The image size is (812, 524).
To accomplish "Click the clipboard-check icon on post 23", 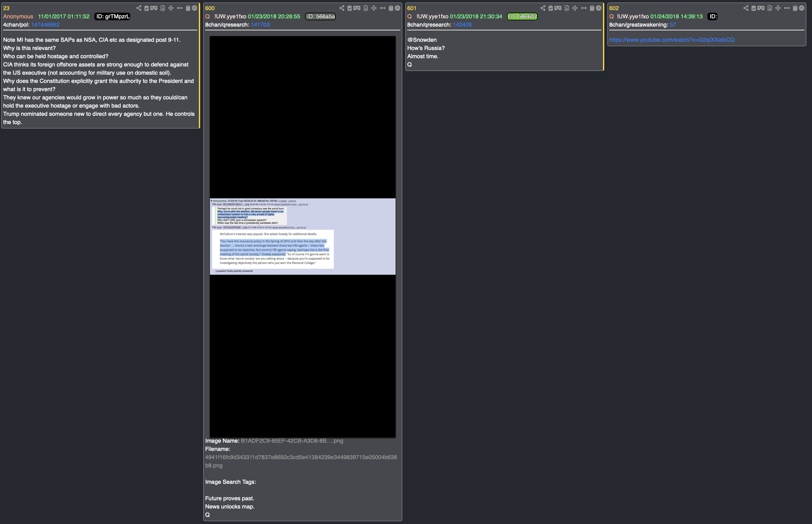I will (x=146, y=8).
